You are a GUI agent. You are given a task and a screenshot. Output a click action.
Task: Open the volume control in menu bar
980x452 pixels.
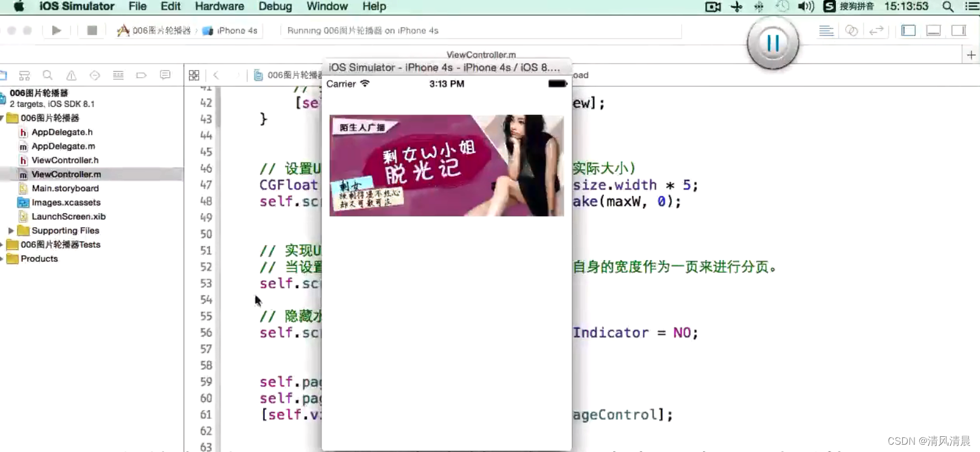click(x=806, y=7)
